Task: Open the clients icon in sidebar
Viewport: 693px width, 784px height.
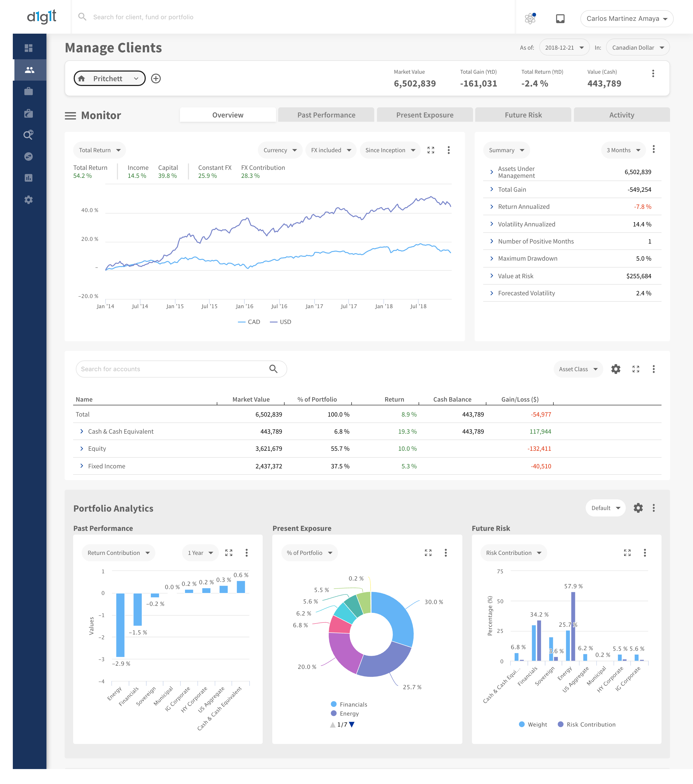Action: click(x=29, y=70)
